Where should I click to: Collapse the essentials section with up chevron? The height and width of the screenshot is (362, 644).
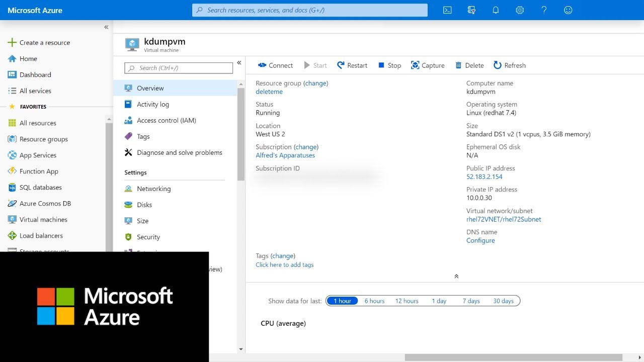456,277
